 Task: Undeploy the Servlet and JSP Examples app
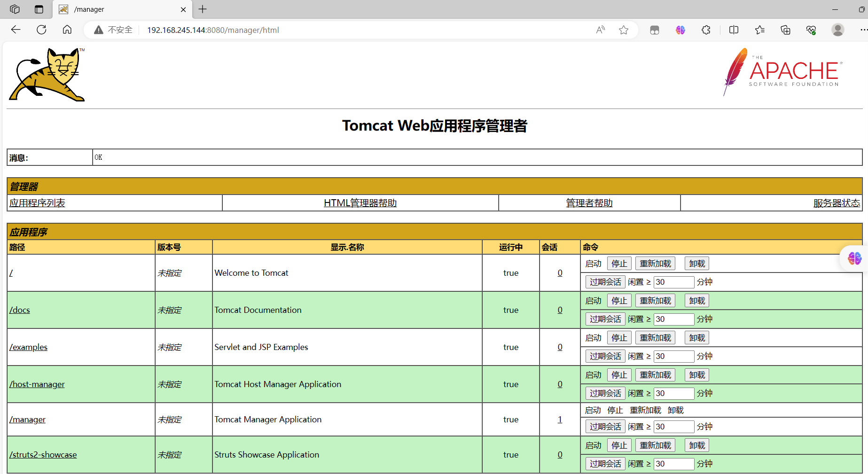coord(697,338)
